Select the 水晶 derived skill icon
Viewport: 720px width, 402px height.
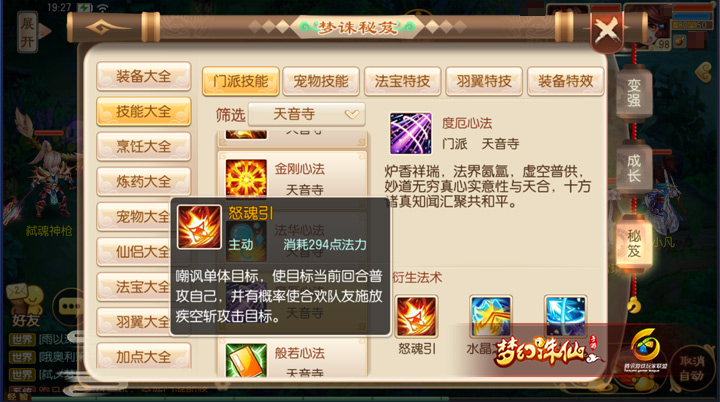pyautogui.click(x=490, y=317)
